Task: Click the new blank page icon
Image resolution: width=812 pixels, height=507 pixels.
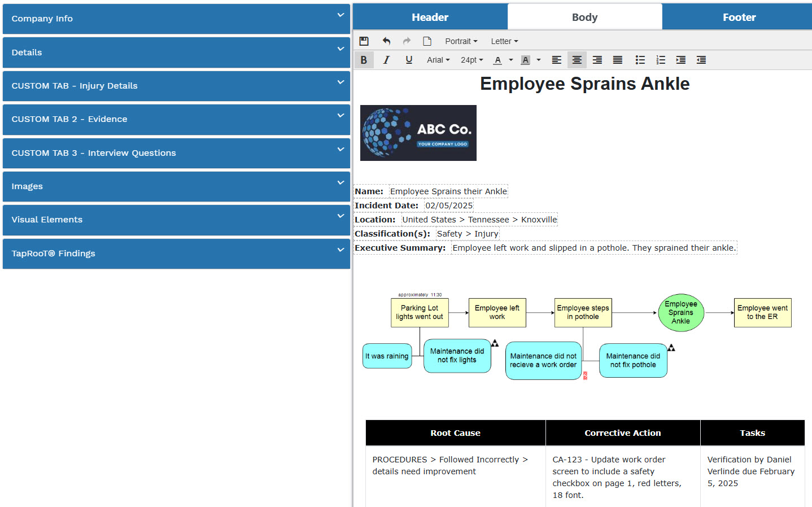Action: point(427,41)
